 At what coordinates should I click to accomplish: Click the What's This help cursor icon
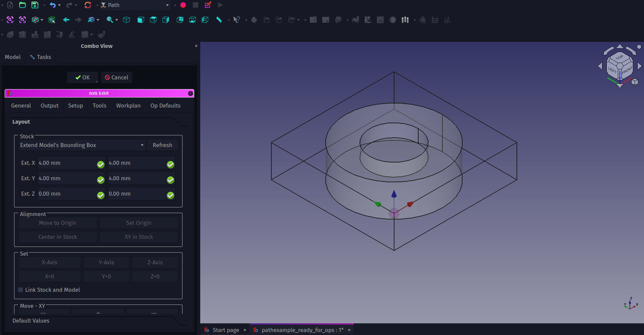[237, 20]
